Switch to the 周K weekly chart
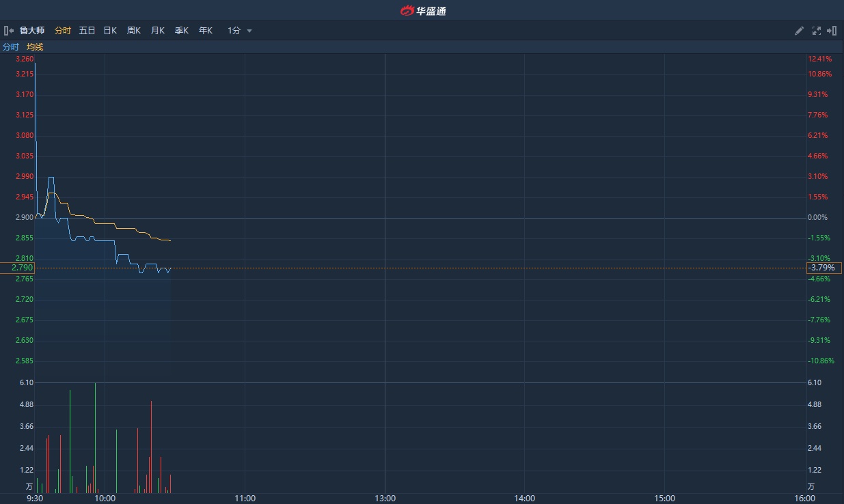 133,31
